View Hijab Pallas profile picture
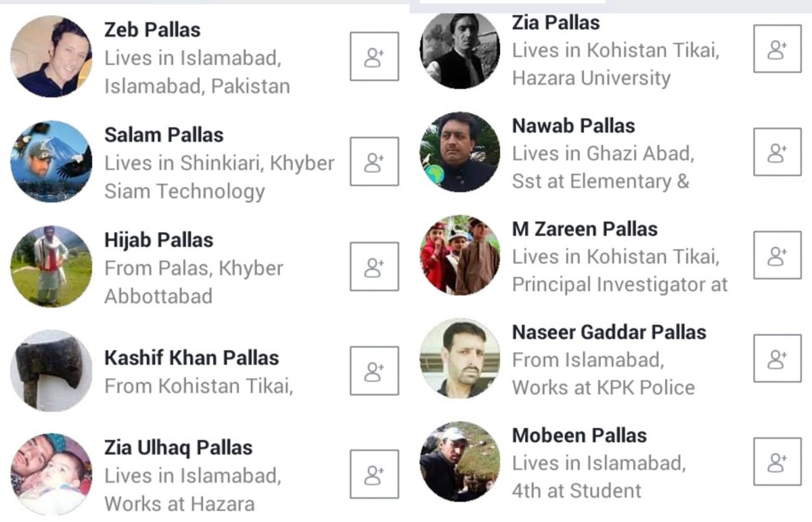 click(51, 266)
